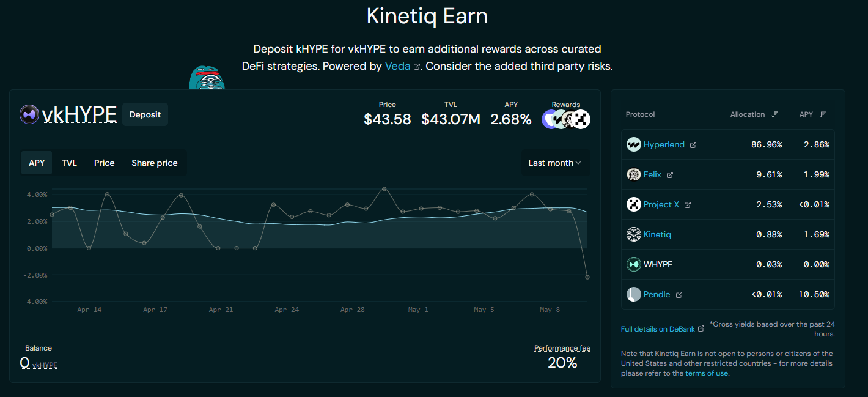Click WHYPE row label
Screen dimensions: 868x397
point(658,265)
